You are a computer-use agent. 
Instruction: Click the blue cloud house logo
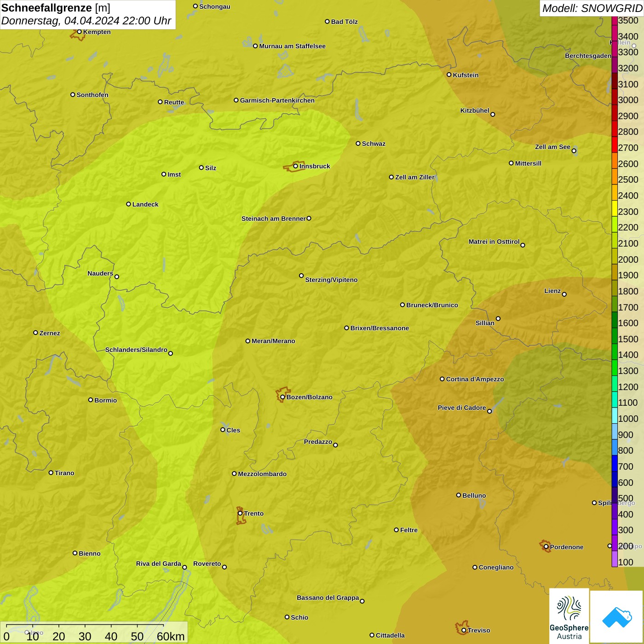click(616, 617)
